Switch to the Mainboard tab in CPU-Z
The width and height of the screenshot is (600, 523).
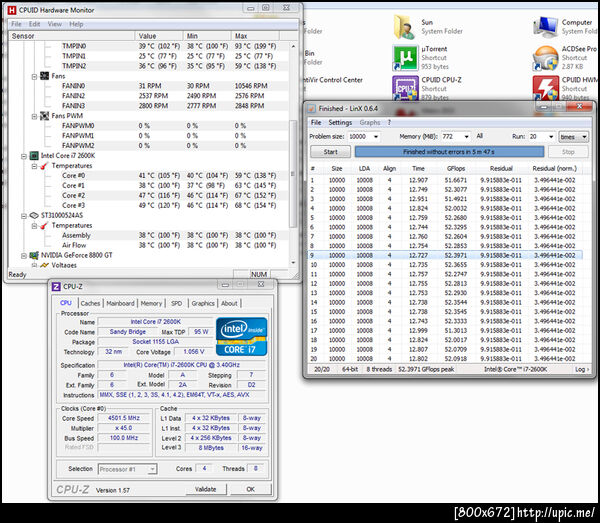click(x=120, y=303)
